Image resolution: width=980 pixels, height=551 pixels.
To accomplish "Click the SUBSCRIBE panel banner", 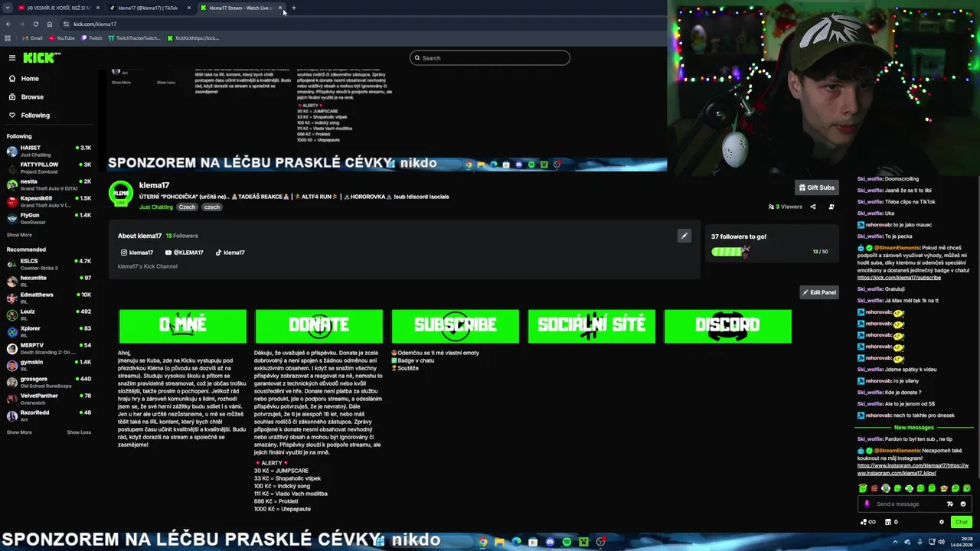I will click(x=456, y=326).
